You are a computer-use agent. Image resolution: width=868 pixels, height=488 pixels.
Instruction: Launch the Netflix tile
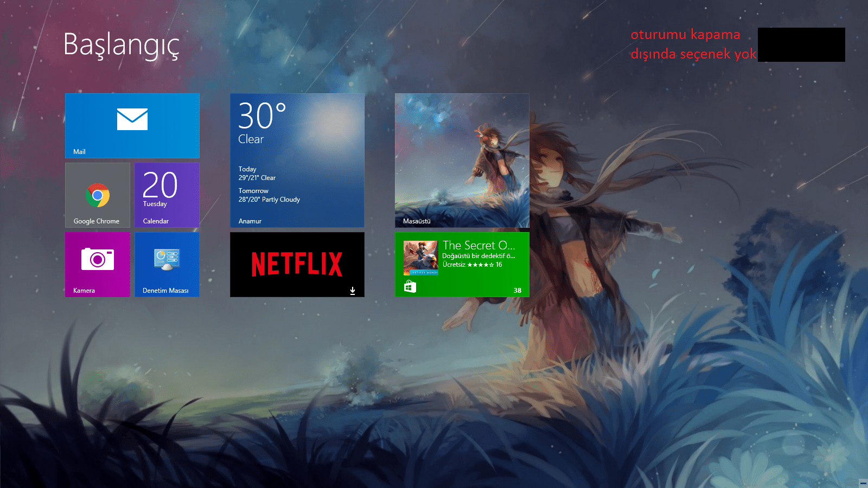297,265
